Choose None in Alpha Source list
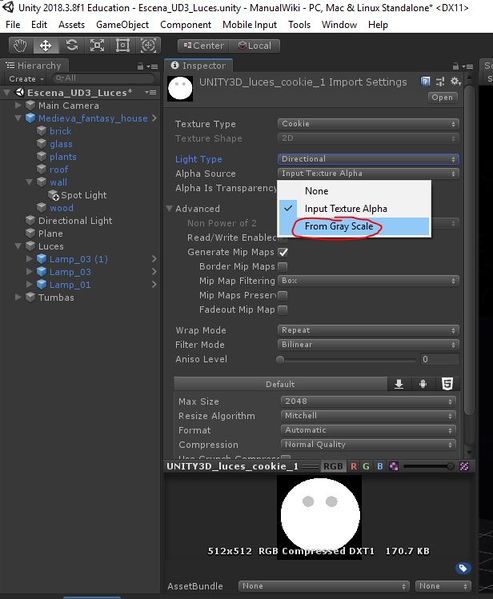 coord(354,191)
